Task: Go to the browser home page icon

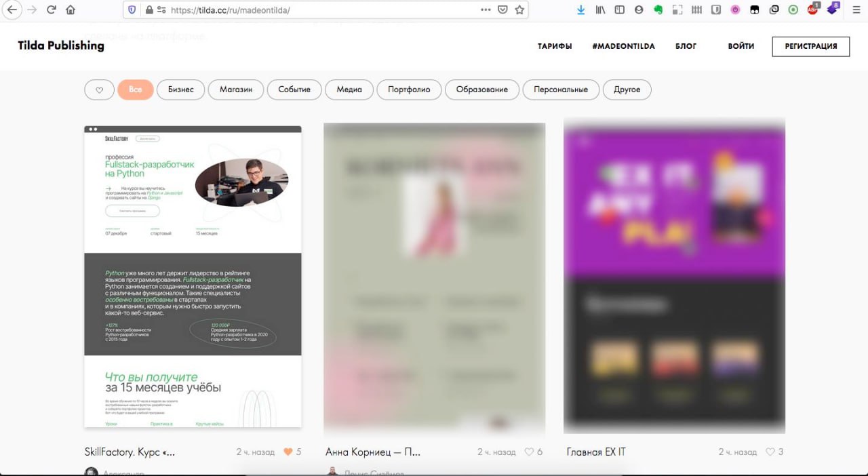Action: pyautogui.click(x=71, y=10)
